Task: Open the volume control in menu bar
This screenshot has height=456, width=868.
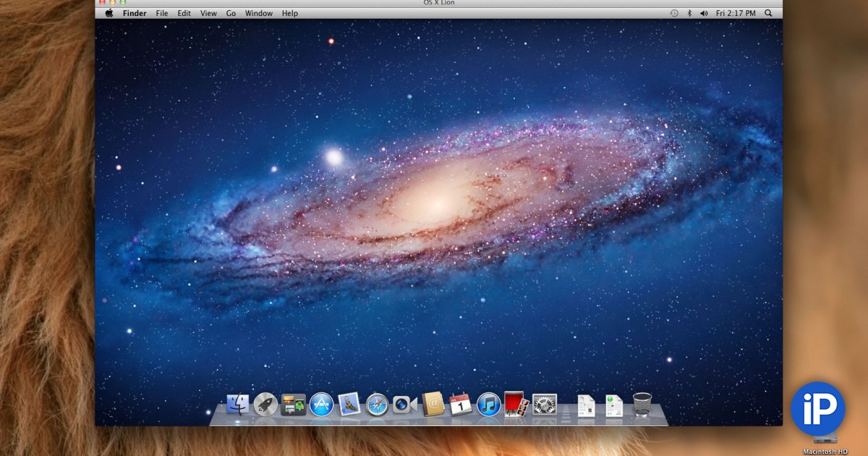Action: click(704, 13)
